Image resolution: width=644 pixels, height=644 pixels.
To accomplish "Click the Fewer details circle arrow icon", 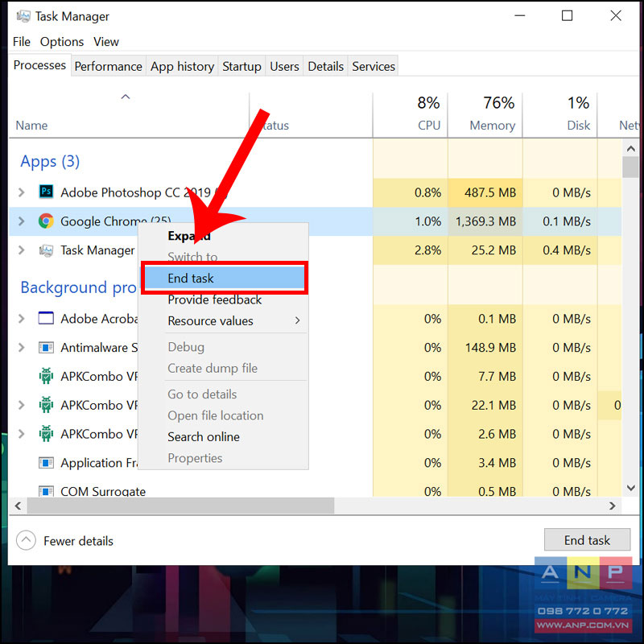I will [x=26, y=540].
